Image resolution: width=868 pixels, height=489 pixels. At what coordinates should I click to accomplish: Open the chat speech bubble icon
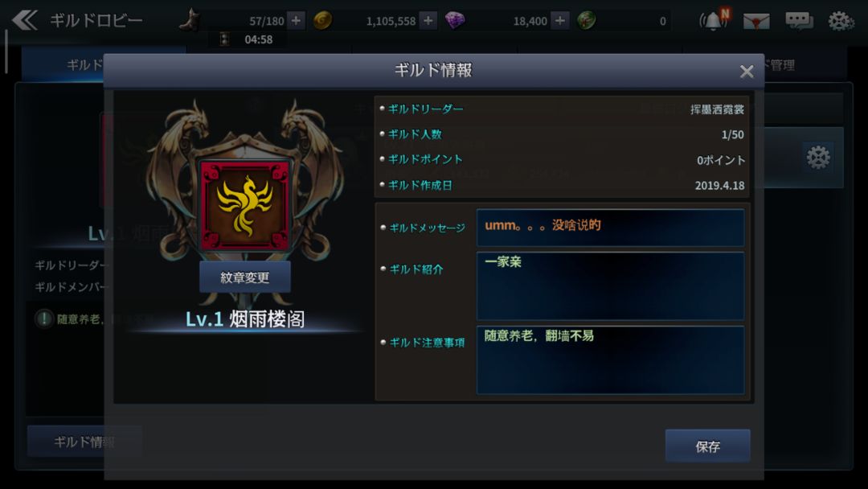click(x=799, y=21)
